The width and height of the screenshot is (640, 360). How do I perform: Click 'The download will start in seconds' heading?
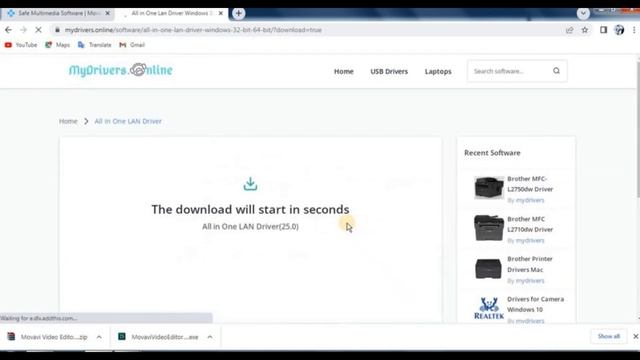coord(250,209)
